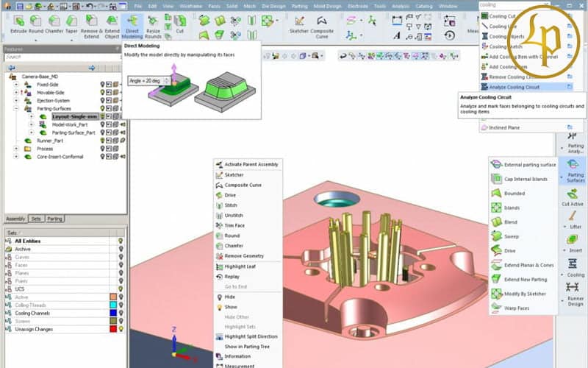
Task: Pick the Bounded surface tool
Action: (508, 194)
